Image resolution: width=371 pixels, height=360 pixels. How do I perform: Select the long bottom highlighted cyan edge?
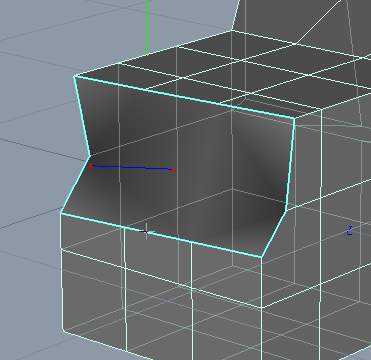(x=161, y=235)
